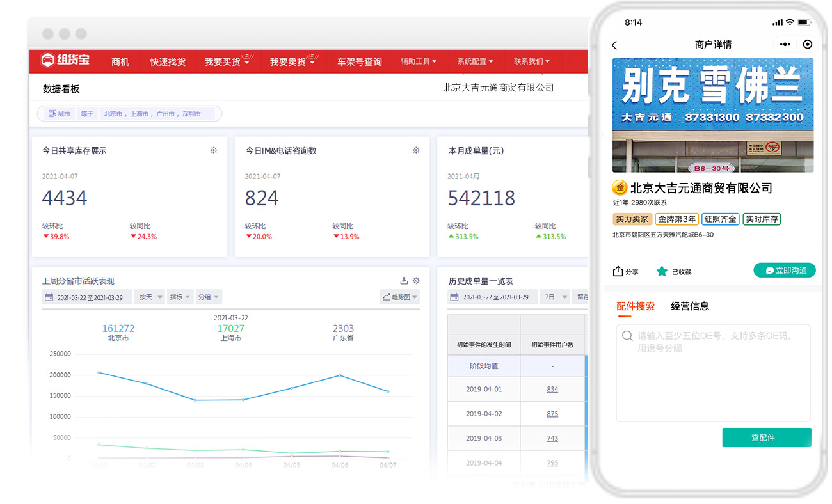Open settings gear on 今日共享库存展示 card

[x=214, y=150]
